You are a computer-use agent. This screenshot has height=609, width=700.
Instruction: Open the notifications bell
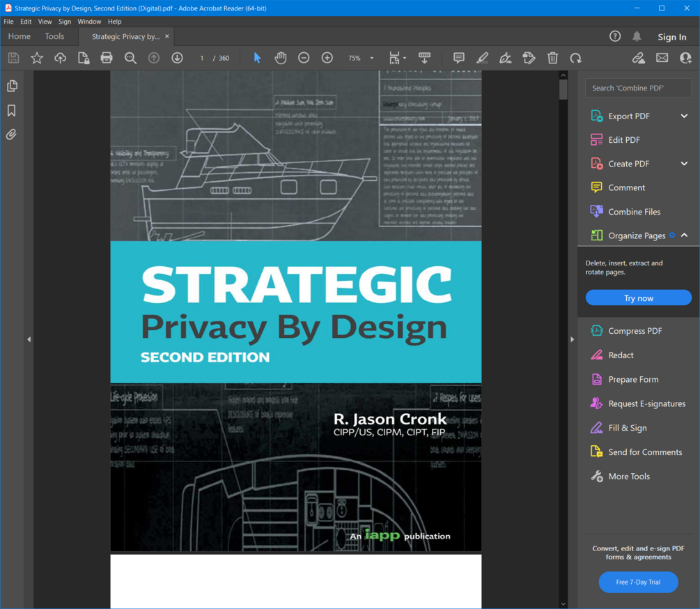637,37
